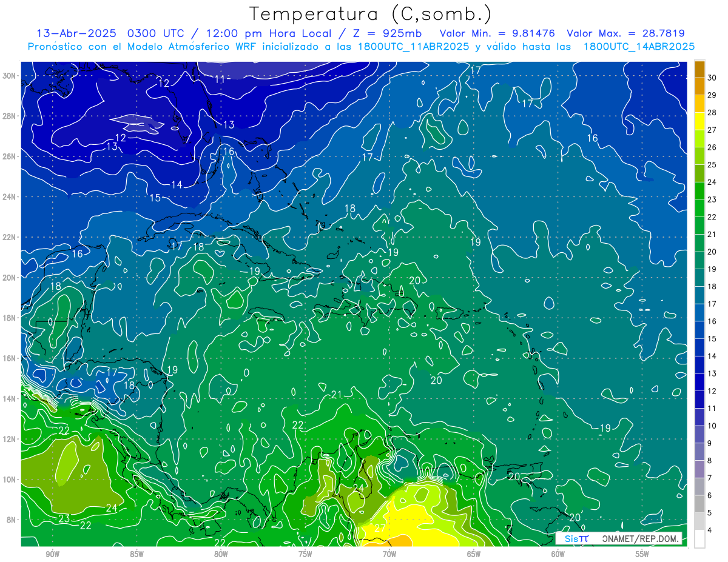Pick the green swatch between 22 and 23
Screen dimensions: 728x562
[x=699, y=209]
